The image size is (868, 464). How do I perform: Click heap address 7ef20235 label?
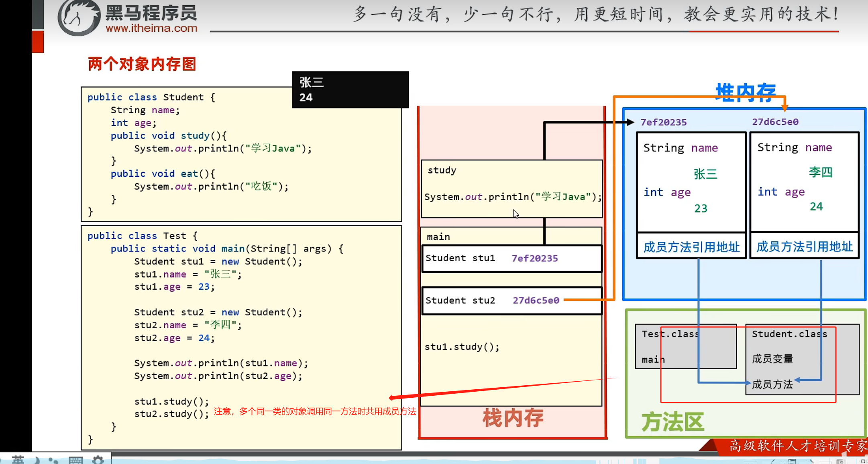point(663,122)
